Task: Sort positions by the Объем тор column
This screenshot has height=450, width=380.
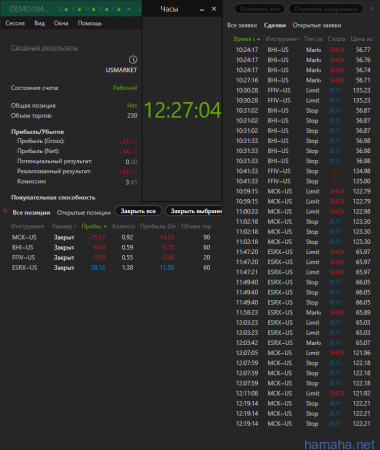Action: pyautogui.click(x=196, y=226)
